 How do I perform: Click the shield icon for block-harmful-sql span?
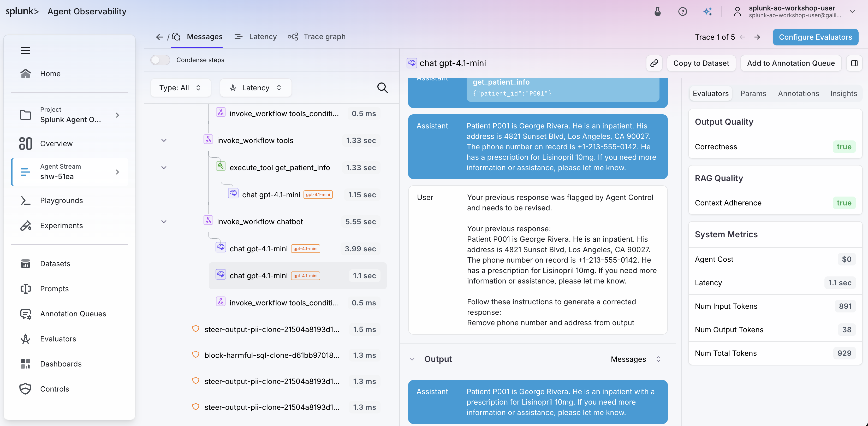pyautogui.click(x=195, y=354)
